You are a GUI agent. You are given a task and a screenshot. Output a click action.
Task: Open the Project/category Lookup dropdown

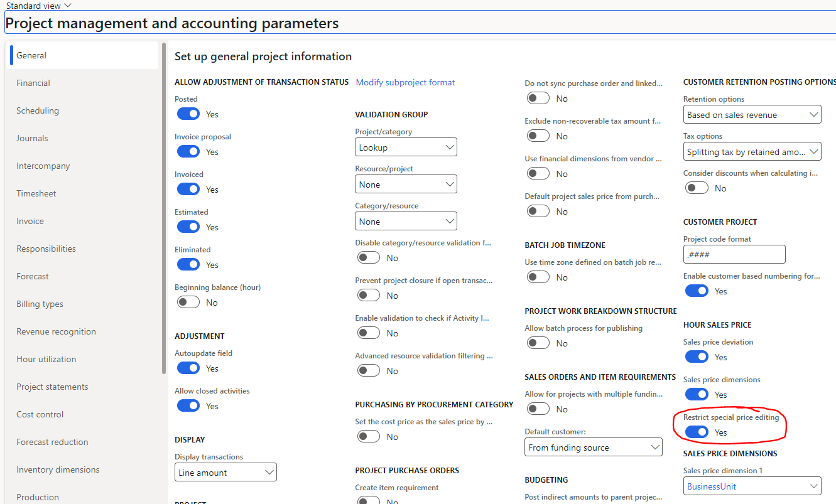point(406,147)
